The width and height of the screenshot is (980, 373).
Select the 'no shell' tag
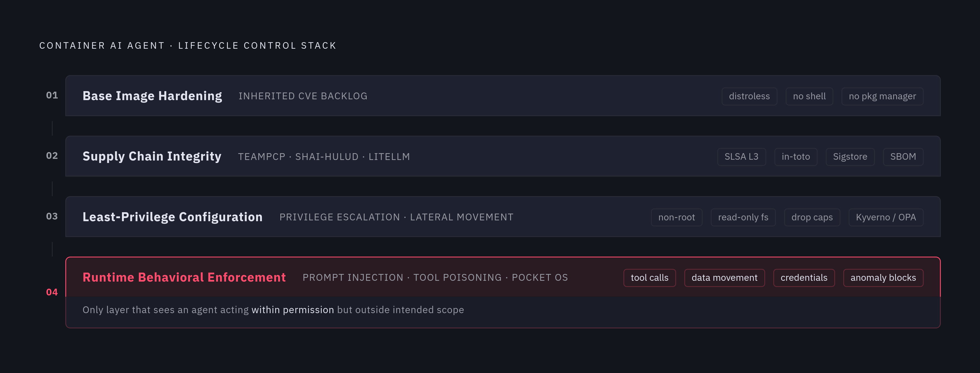(x=809, y=96)
